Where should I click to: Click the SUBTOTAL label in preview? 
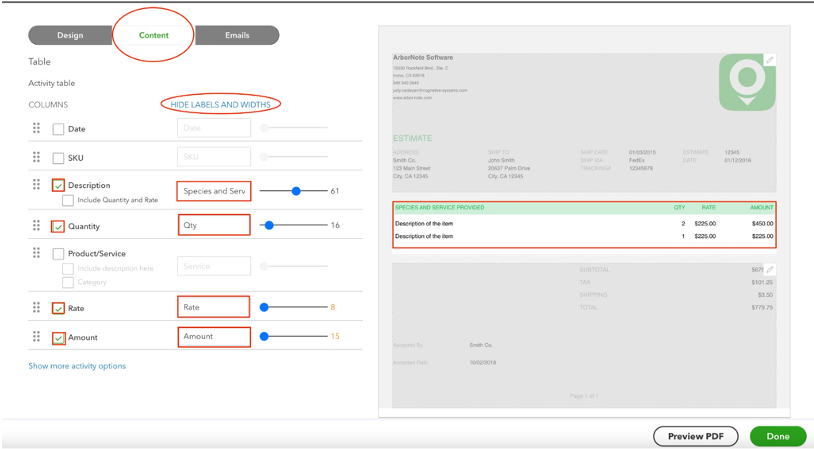point(594,270)
